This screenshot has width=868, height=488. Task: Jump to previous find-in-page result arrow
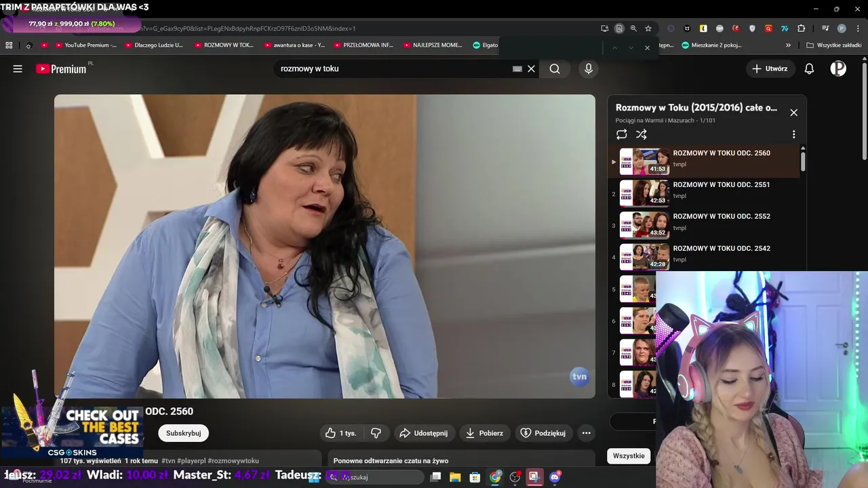(614, 47)
